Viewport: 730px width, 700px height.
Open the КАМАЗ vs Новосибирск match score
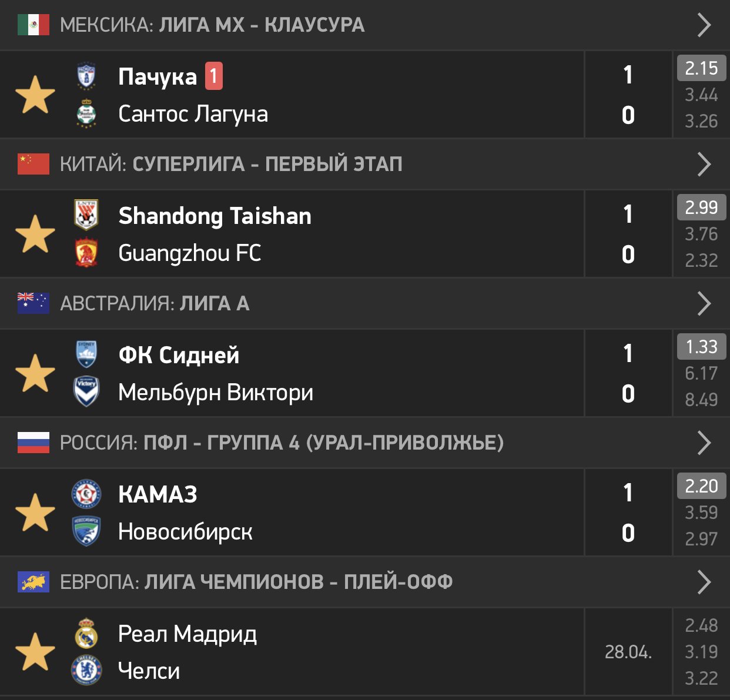[628, 513]
